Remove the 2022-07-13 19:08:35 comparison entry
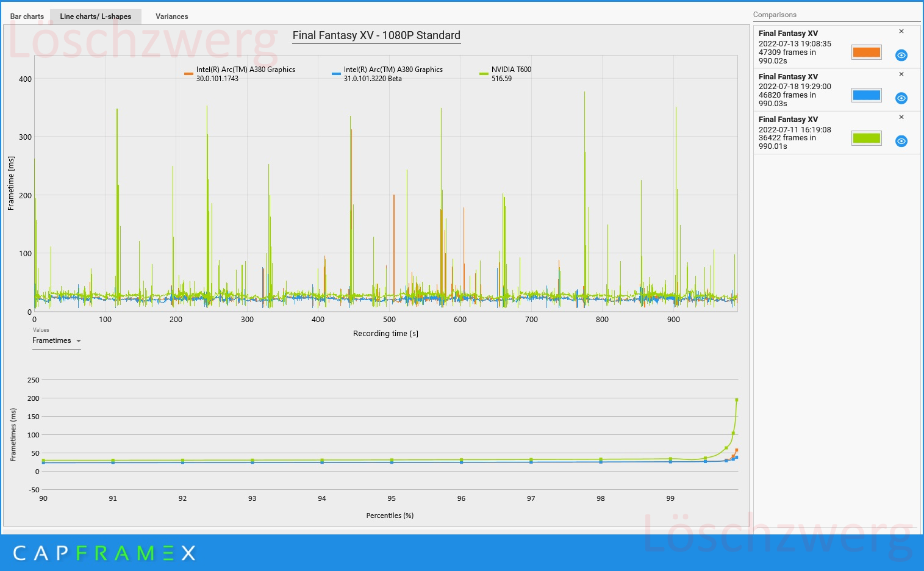Screen dimensions: 924x571 (901, 32)
